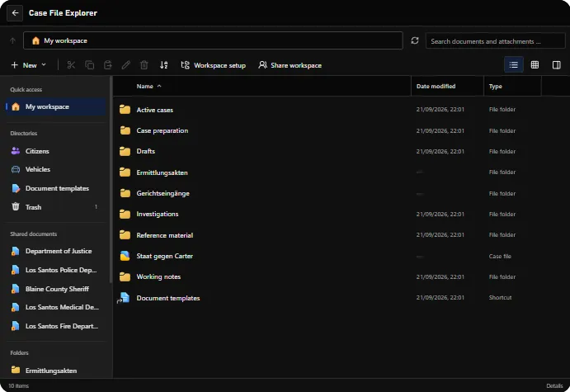Click the search documents field
The width and height of the screenshot is (570, 392).
click(495, 41)
